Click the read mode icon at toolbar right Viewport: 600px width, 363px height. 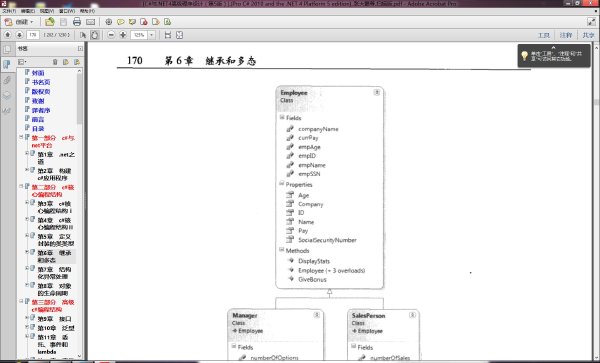591,22
